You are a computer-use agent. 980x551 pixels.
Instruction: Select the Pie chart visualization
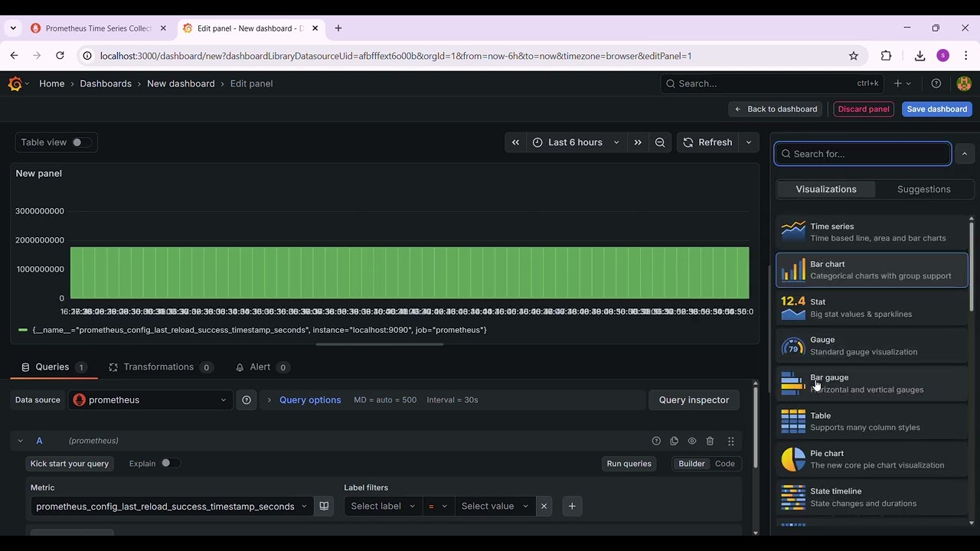pos(872,459)
